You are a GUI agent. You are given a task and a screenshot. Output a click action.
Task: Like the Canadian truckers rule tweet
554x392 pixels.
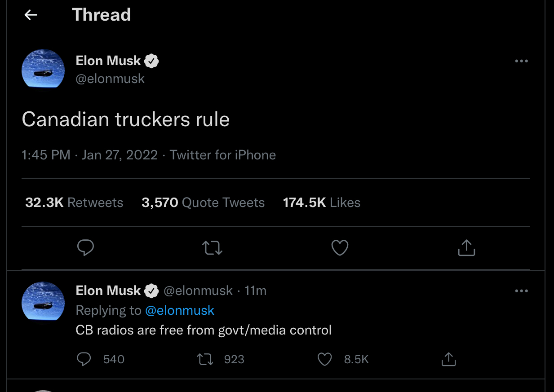point(340,248)
